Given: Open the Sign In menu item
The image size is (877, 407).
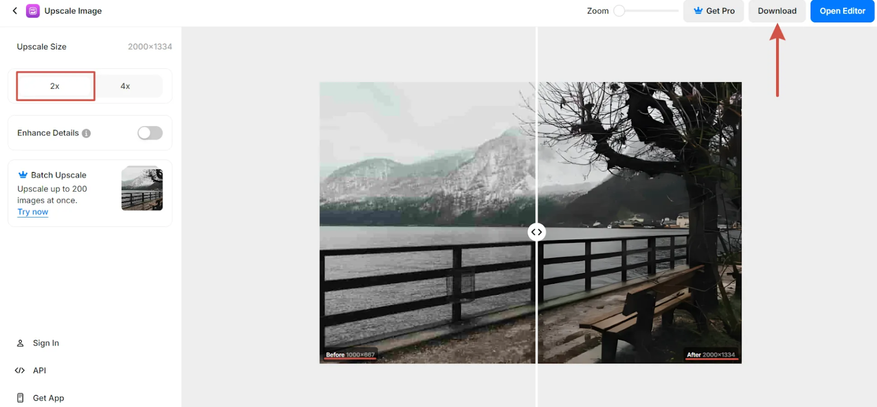Looking at the screenshot, I should tap(37, 343).
